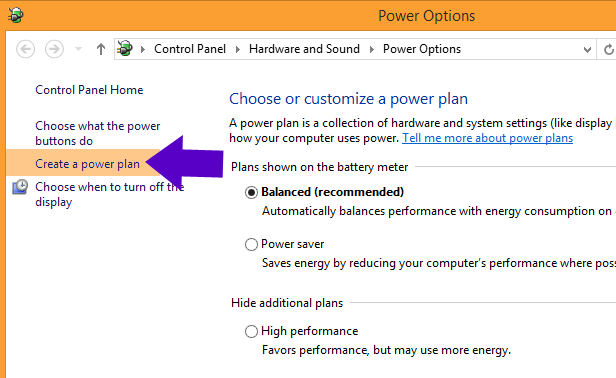Open the recent locations dropdown arrow
This screenshot has width=616, height=378.
pos(79,49)
